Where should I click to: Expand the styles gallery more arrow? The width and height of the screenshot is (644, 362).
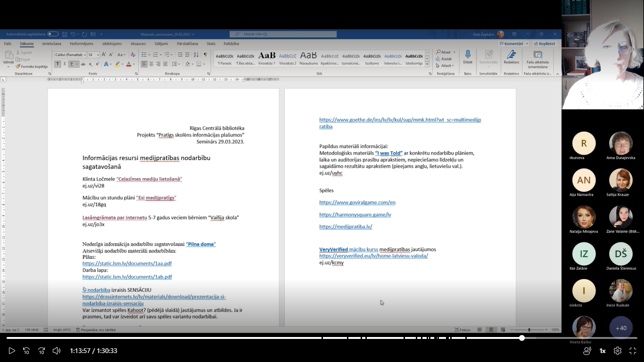tap(427, 64)
